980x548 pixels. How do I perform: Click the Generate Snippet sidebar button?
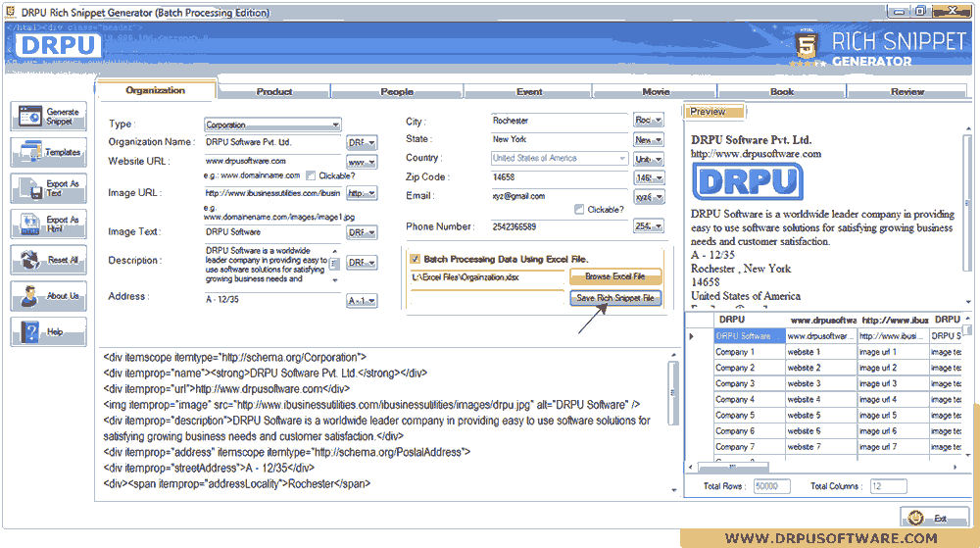tap(49, 117)
